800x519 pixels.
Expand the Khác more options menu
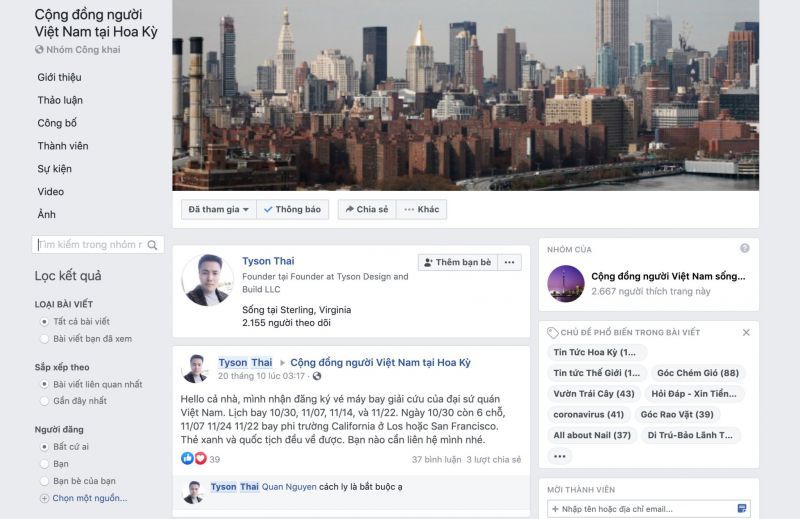[x=421, y=209]
